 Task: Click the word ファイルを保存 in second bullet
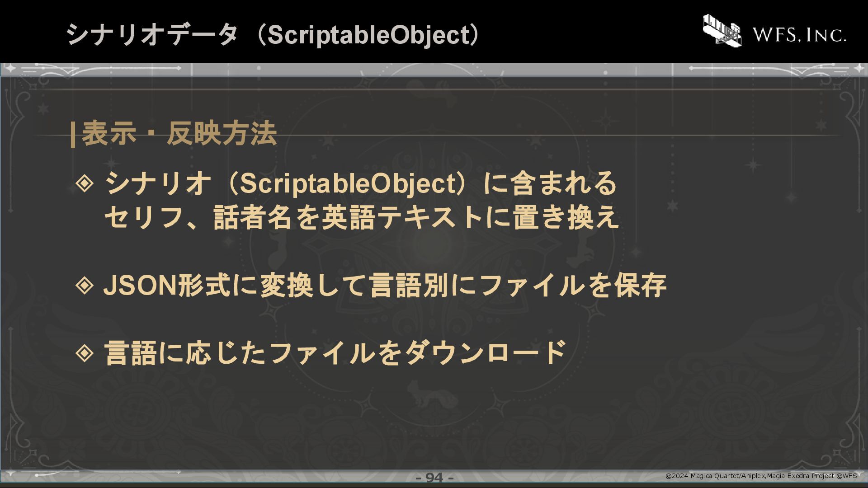tap(572, 286)
